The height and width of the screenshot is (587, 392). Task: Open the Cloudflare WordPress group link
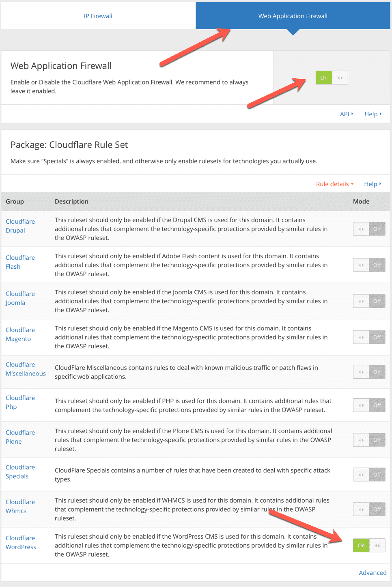point(21,543)
